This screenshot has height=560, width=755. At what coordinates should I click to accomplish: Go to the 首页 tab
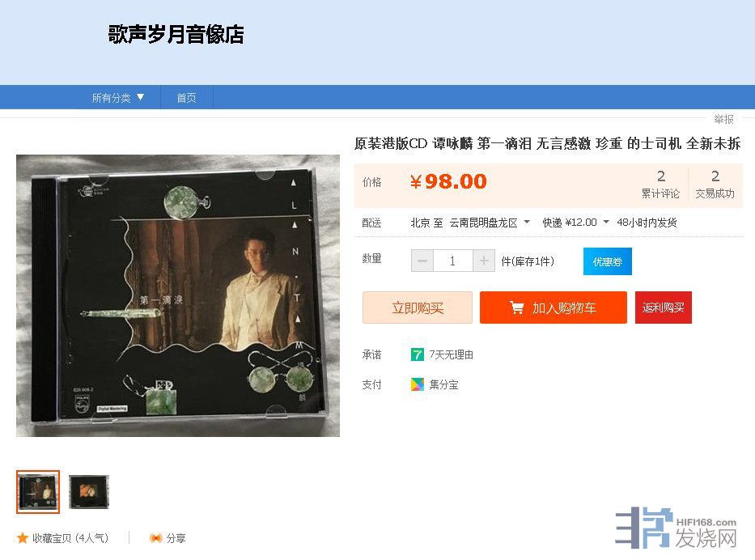point(186,98)
